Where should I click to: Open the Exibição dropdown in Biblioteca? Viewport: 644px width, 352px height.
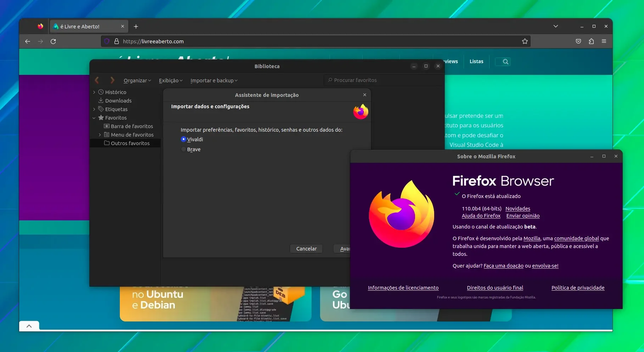[x=170, y=81]
